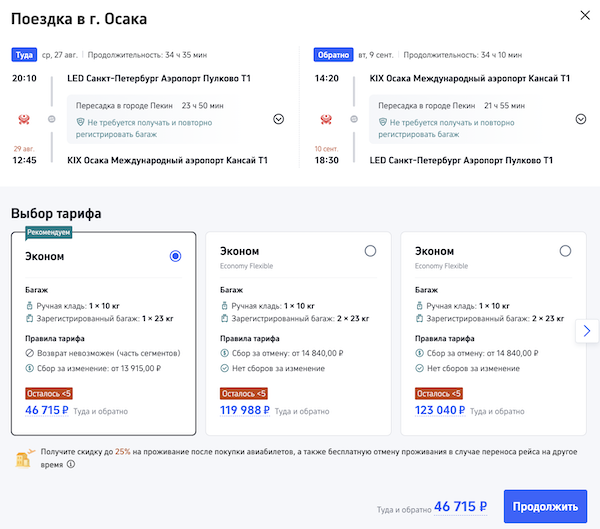Click change fee icon in first fare
600x529 pixels.
(x=29, y=368)
